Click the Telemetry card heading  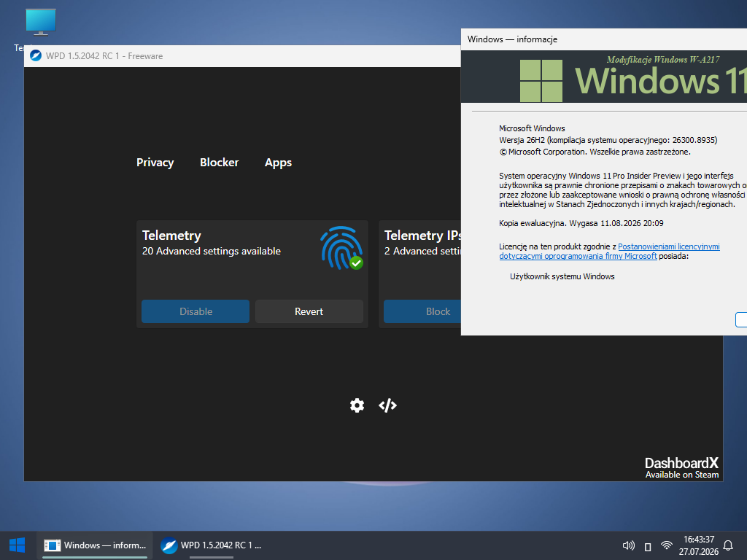pos(171,236)
